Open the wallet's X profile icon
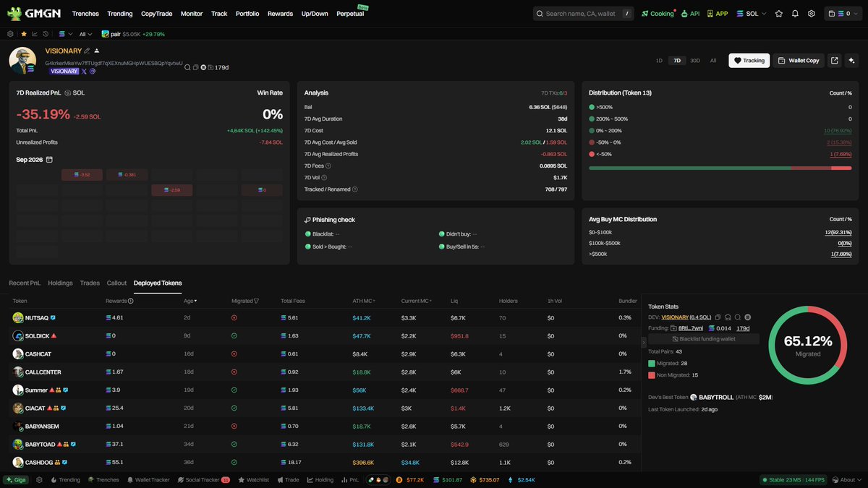Screen dimensions: 868x488 84,72
